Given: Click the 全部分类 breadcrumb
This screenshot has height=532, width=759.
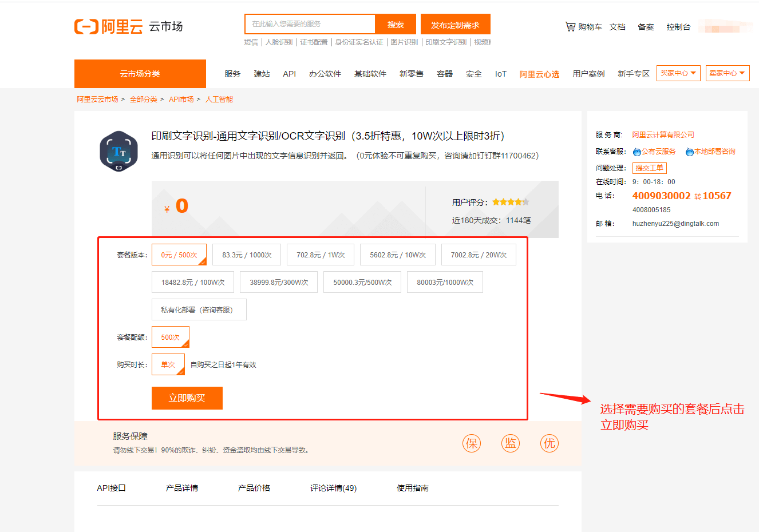Looking at the screenshot, I should pyautogui.click(x=143, y=99).
